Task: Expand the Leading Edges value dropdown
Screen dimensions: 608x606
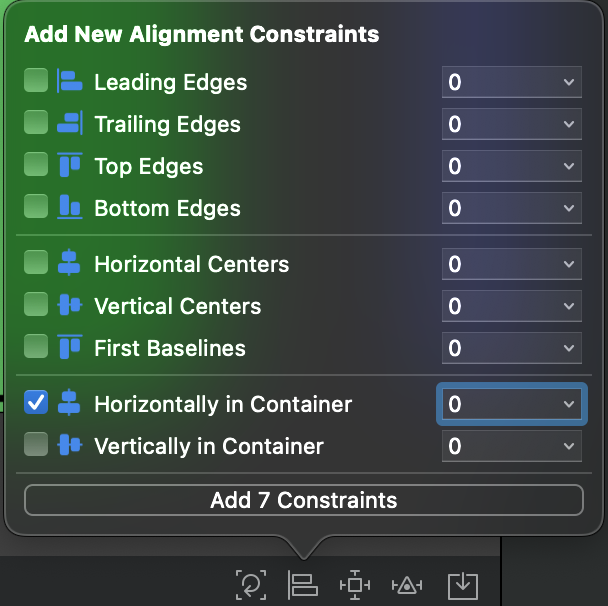Action: pyautogui.click(x=568, y=82)
